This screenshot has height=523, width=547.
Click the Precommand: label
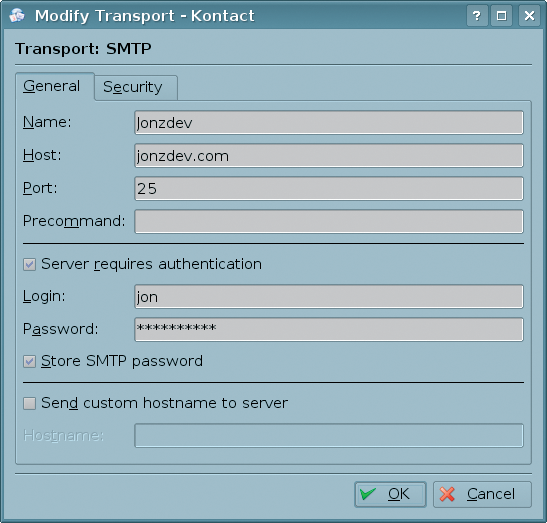[74, 221]
